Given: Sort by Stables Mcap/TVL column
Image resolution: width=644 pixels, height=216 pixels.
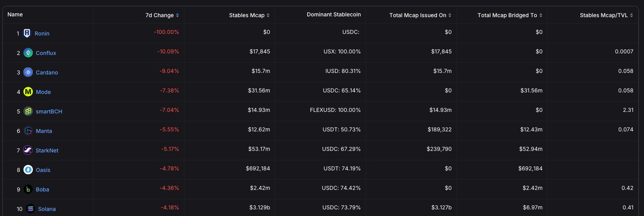Looking at the screenshot, I should [631, 15].
